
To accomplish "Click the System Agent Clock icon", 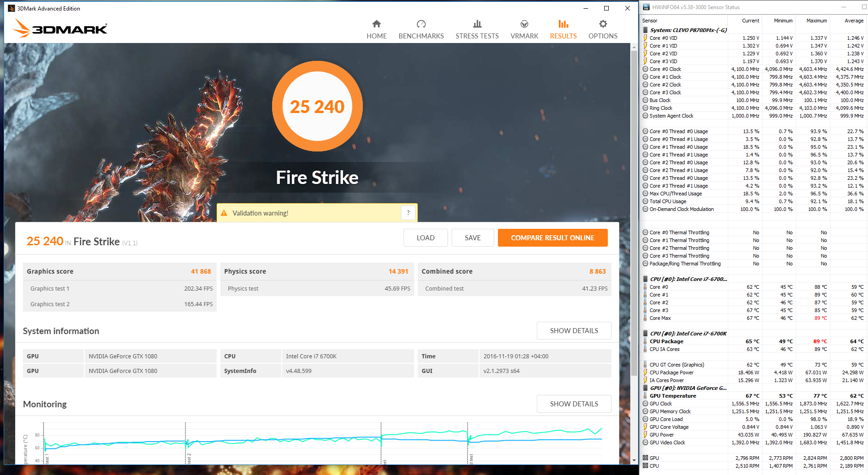I will click(645, 116).
